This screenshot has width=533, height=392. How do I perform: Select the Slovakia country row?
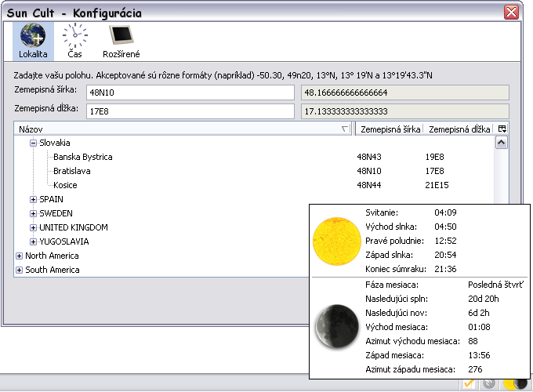(54, 143)
